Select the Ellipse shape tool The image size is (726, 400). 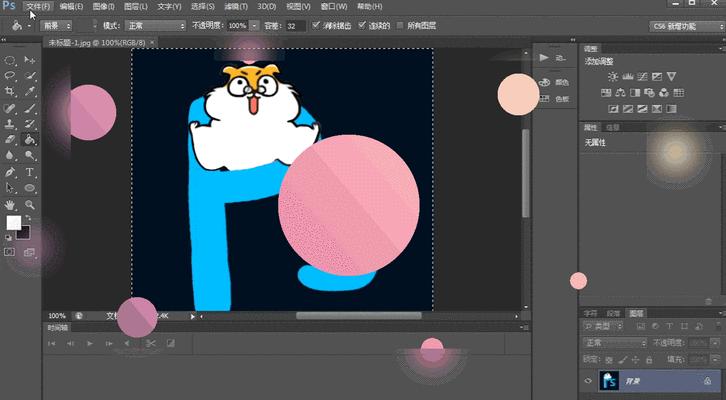click(30, 188)
